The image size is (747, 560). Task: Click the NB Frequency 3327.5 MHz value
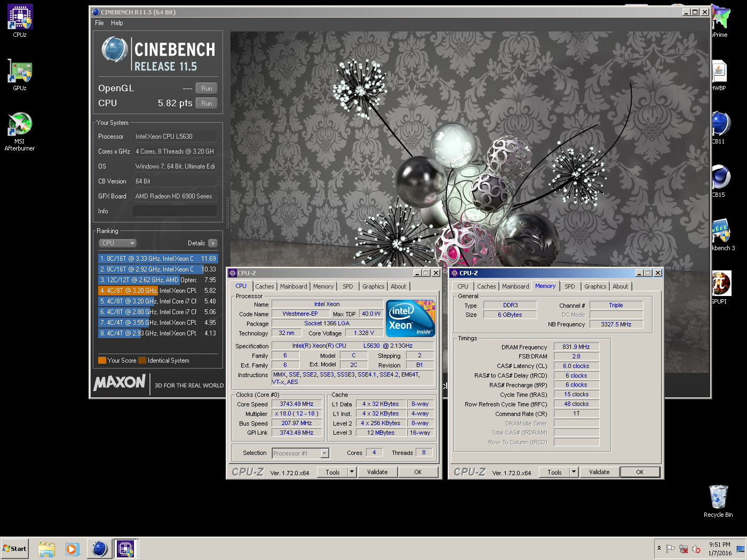[616, 324]
